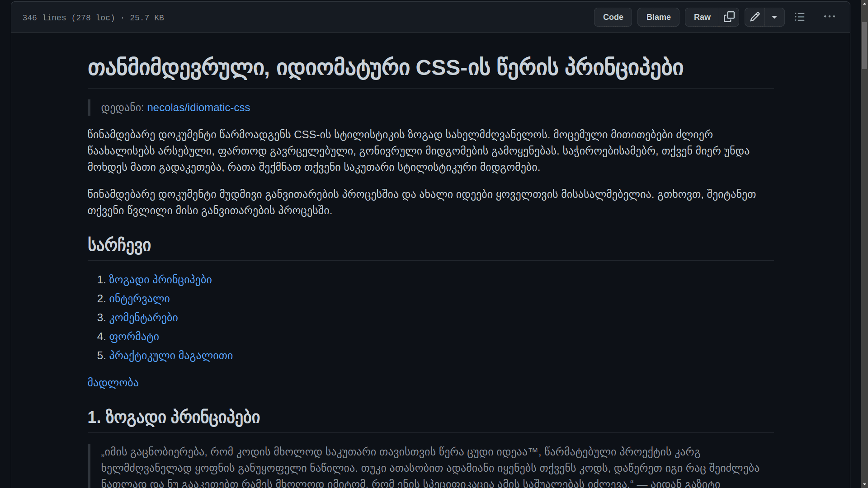Click the მადლობა acknowledgements link

click(113, 383)
